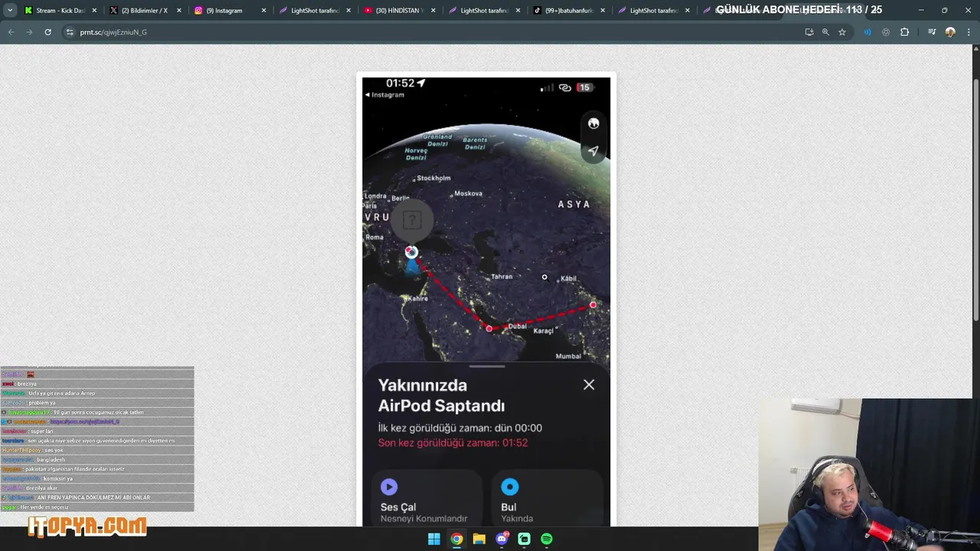Image resolution: width=980 pixels, height=551 pixels.
Task: Click the Kahire label on the map
Action: [417, 298]
